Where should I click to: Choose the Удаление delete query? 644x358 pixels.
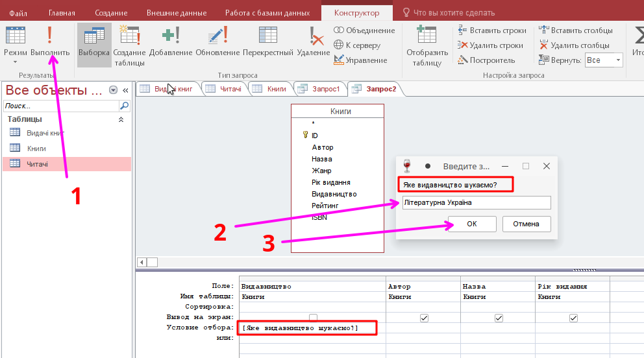point(314,41)
